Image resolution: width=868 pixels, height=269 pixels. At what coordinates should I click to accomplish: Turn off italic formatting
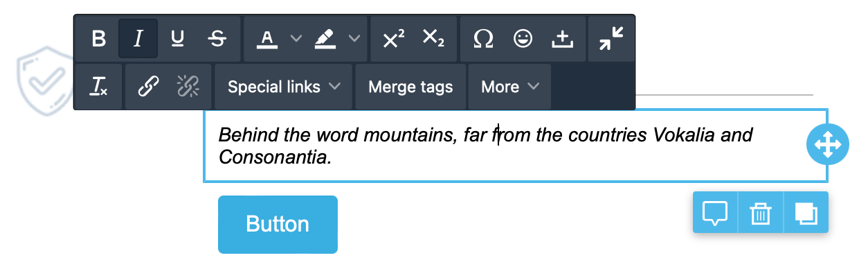[138, 39]
